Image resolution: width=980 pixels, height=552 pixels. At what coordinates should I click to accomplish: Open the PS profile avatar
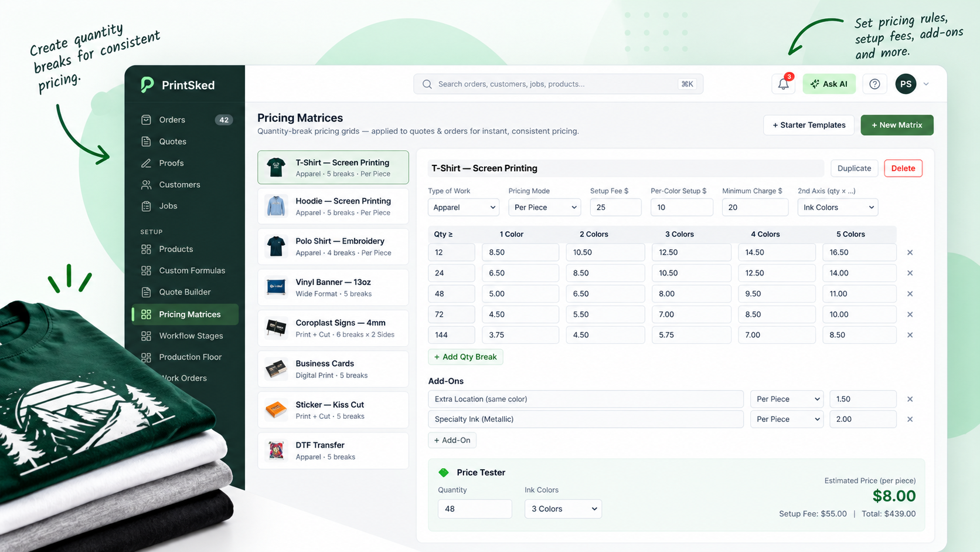906,84
